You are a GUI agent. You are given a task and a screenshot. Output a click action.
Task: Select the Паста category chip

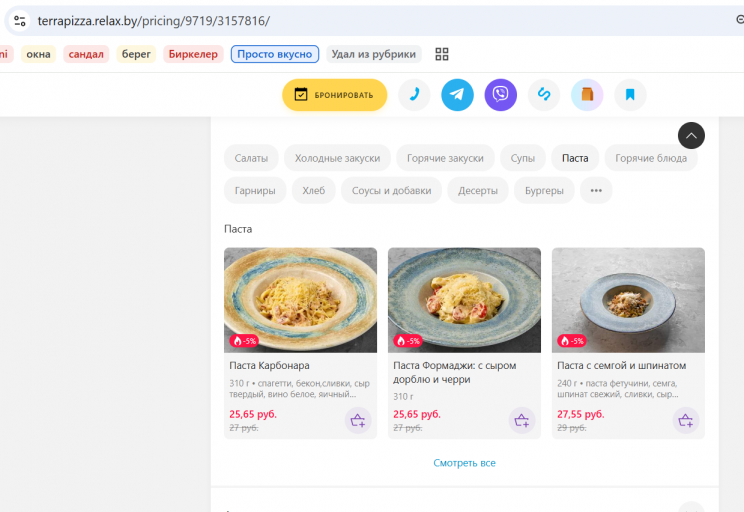(575, 158)
